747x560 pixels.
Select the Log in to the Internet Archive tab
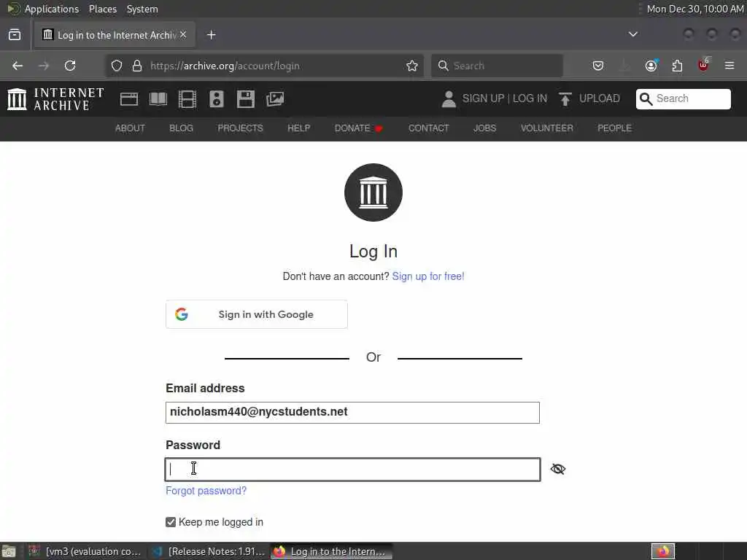(x=115, y=35)
